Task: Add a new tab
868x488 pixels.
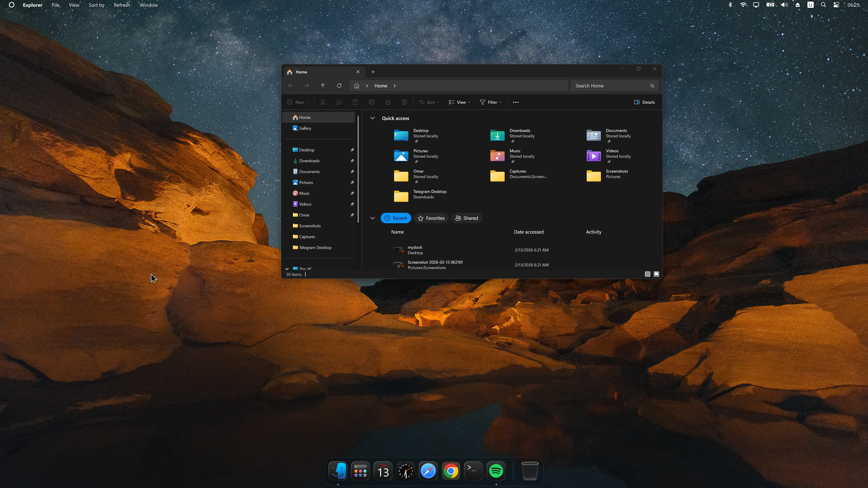Action: pyautogui.click(x=373, y=72)
